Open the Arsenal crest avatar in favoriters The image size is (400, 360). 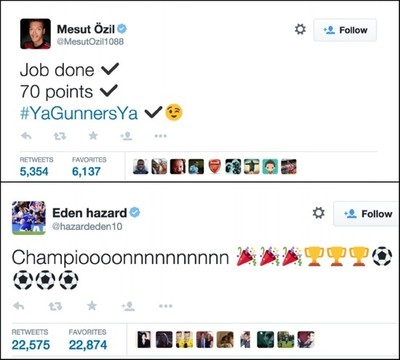[x=215, y=167]
